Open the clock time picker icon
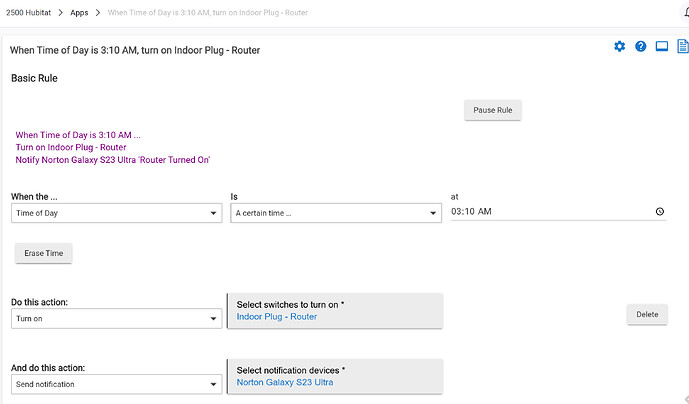689x404 pixels. [660, 211]
